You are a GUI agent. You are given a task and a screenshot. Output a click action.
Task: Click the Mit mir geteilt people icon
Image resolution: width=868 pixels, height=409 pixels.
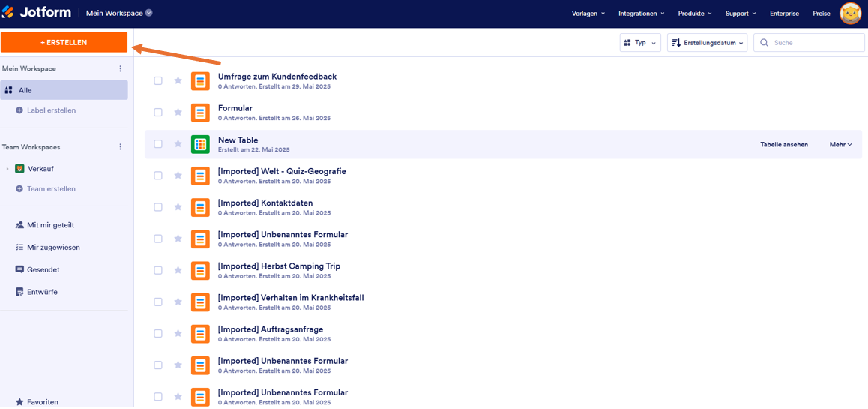click(19, 225)
